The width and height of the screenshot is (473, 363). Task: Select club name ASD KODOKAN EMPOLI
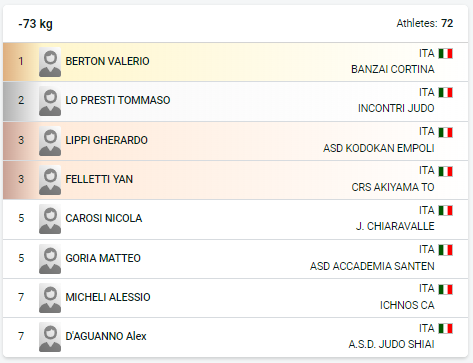coord(379,148)
